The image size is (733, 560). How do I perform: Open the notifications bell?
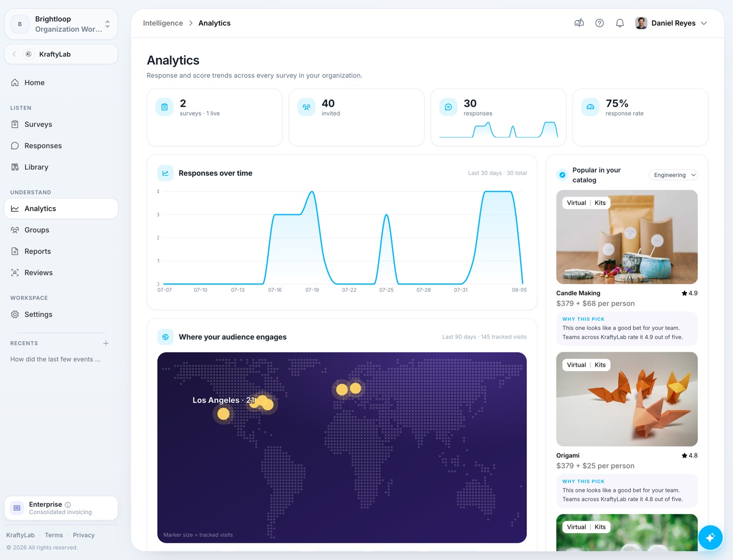pos(619,23)
